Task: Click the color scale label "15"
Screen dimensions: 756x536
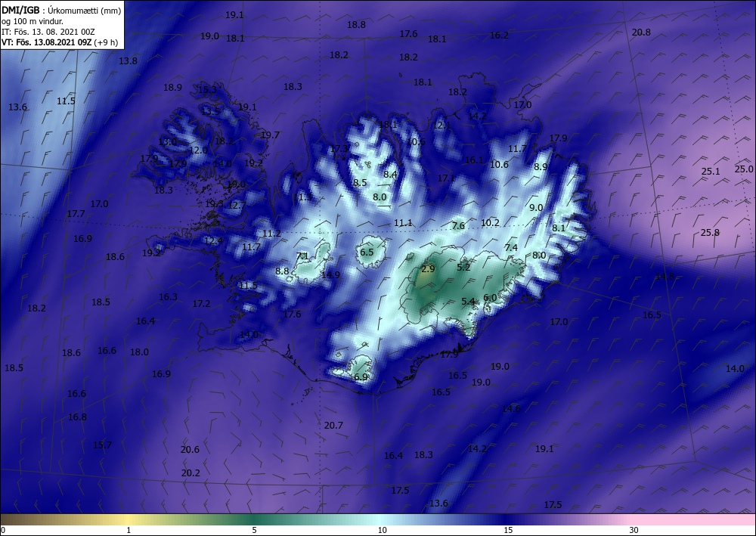Action: (x=508, y=530)
